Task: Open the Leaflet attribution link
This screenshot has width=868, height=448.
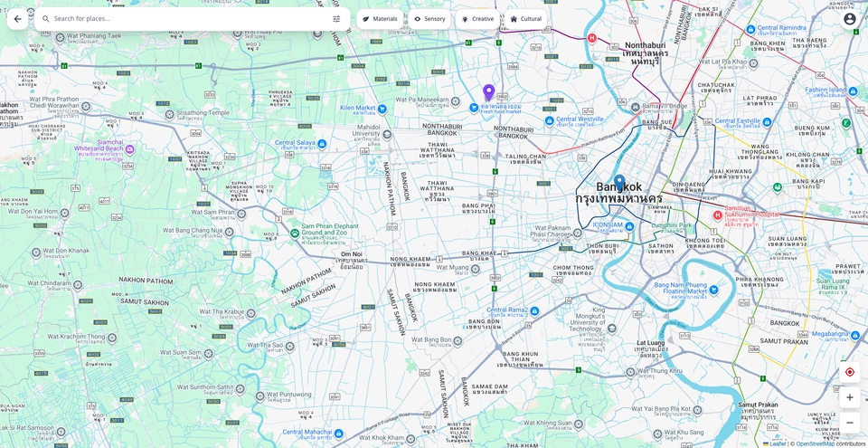Action: click(x=774, y=443)
